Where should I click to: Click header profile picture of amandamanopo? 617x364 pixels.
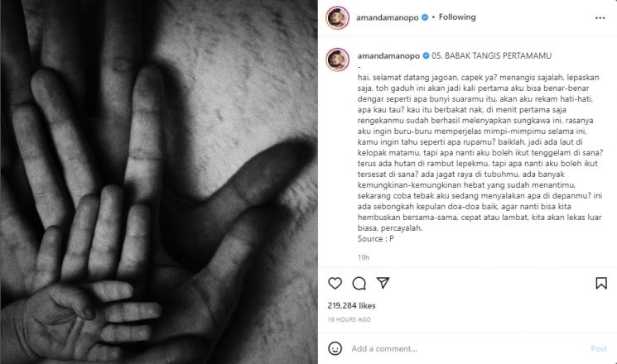pos(337,17)
